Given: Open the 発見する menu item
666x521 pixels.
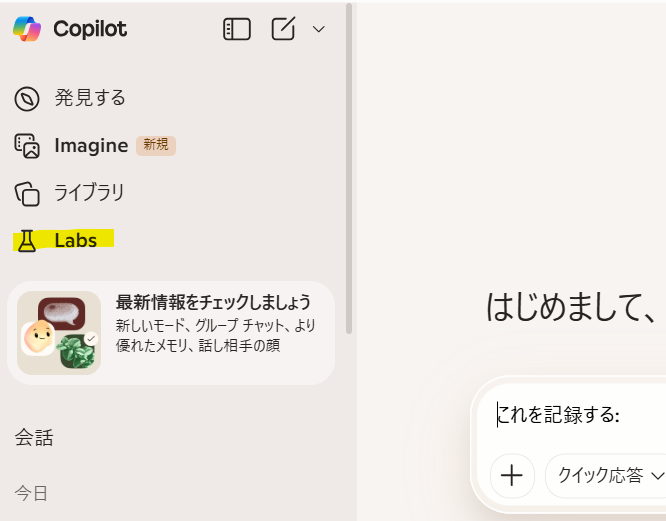Looking at the screenshot, I should point(90,98).
